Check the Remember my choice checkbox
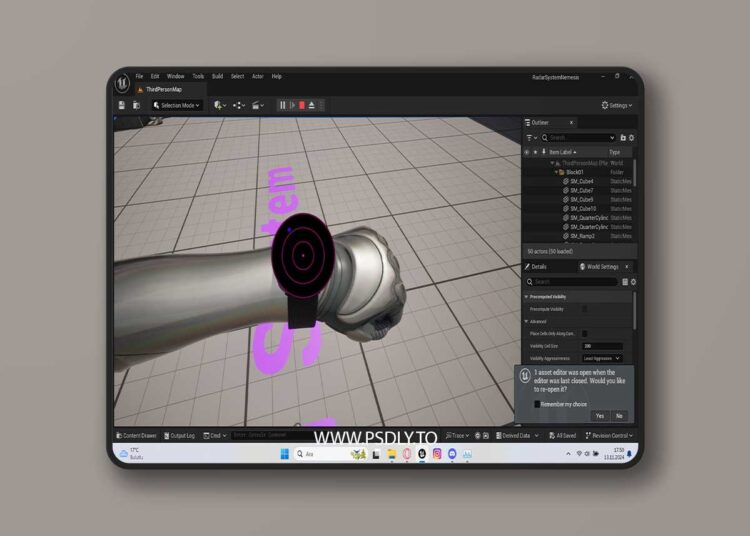The height and width of the screenshot is (536, 750). (x=537, y=404)
